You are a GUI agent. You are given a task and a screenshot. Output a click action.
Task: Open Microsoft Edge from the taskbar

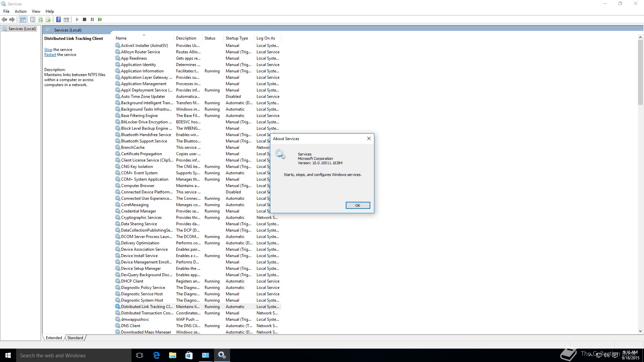(156, 355)
